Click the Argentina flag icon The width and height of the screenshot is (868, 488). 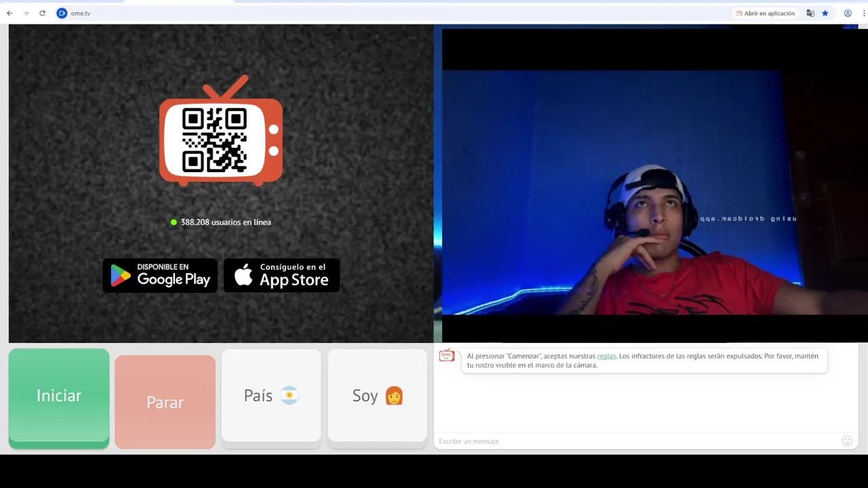point(290,396)
